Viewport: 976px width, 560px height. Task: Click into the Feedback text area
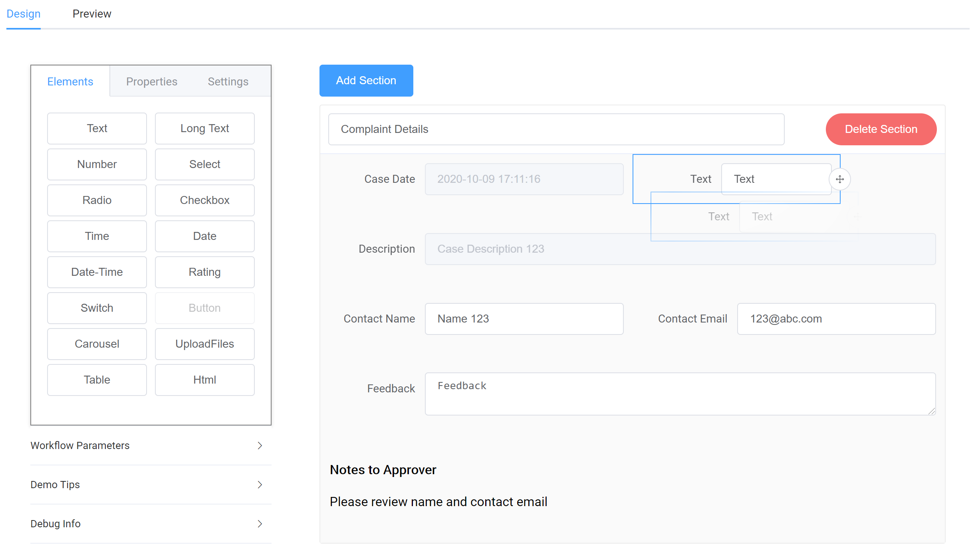(x=680, y=394)
